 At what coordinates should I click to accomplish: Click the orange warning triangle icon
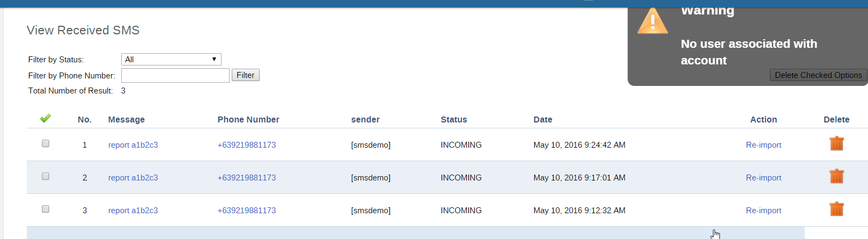(x=652, y=21)
